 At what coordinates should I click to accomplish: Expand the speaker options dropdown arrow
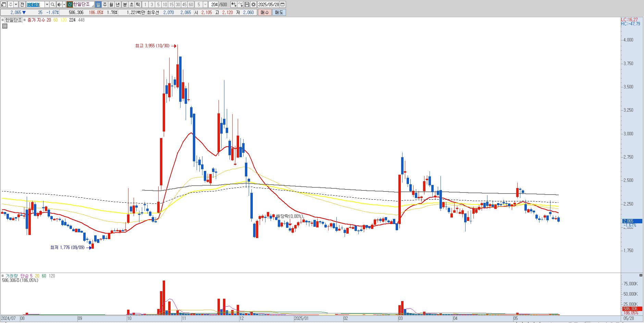point(64,4)
